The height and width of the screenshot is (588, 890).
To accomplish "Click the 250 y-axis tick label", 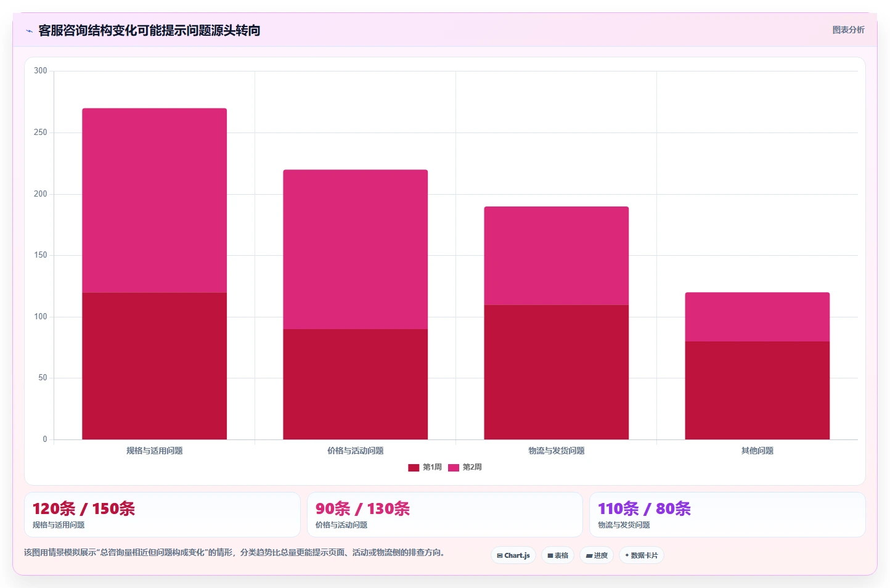I will coord(41,133).
